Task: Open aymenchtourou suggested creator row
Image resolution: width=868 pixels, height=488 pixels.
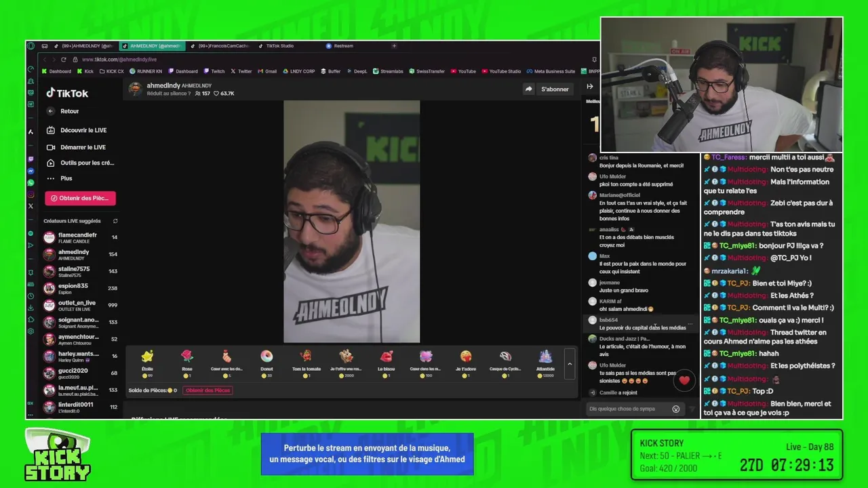Action: coord(80,339)
